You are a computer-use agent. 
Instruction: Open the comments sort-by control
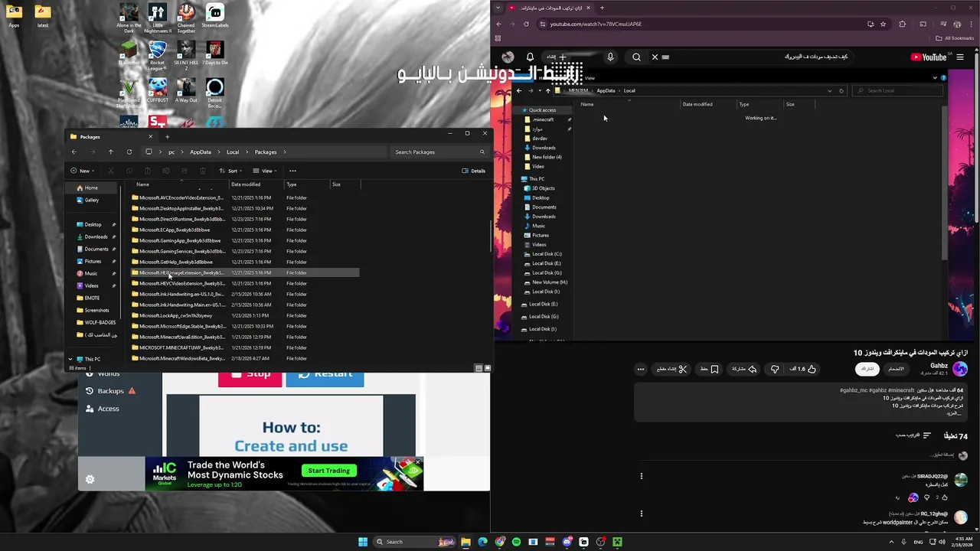tap(914, 435)
